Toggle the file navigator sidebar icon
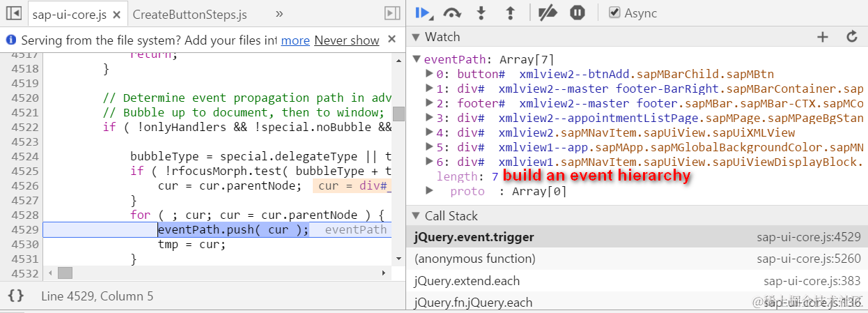868x313 pixels. click(13, 13)
